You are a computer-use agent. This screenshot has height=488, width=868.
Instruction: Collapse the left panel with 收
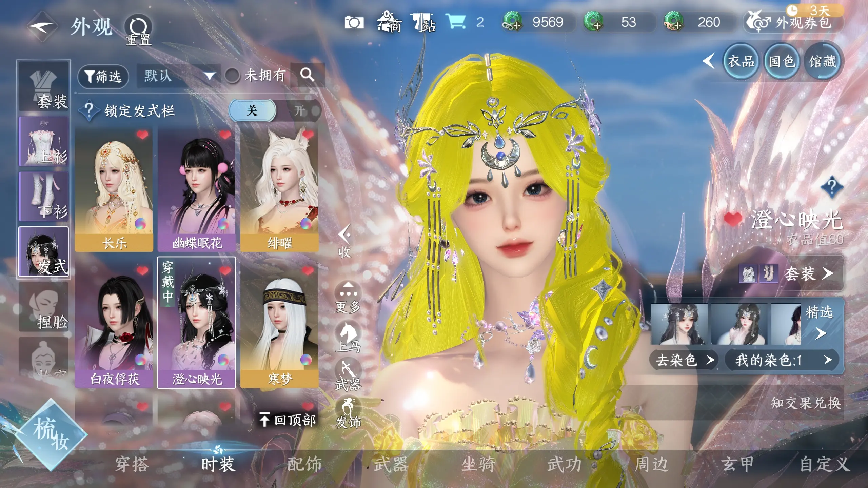[x=344, y=241]
